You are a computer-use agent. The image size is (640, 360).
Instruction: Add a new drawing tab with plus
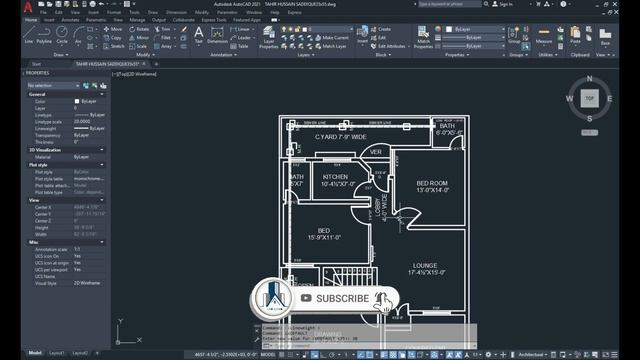156,64
